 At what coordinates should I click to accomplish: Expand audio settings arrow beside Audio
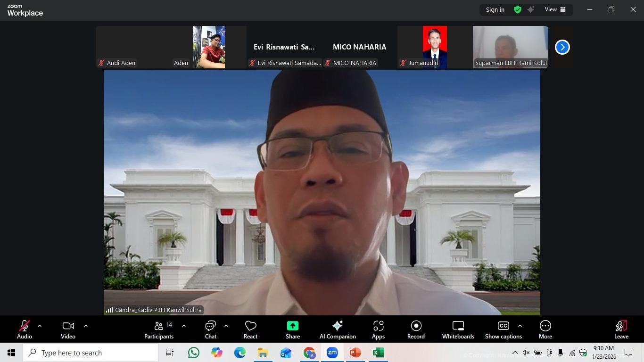pyautogui.click(x=40, y=326)
